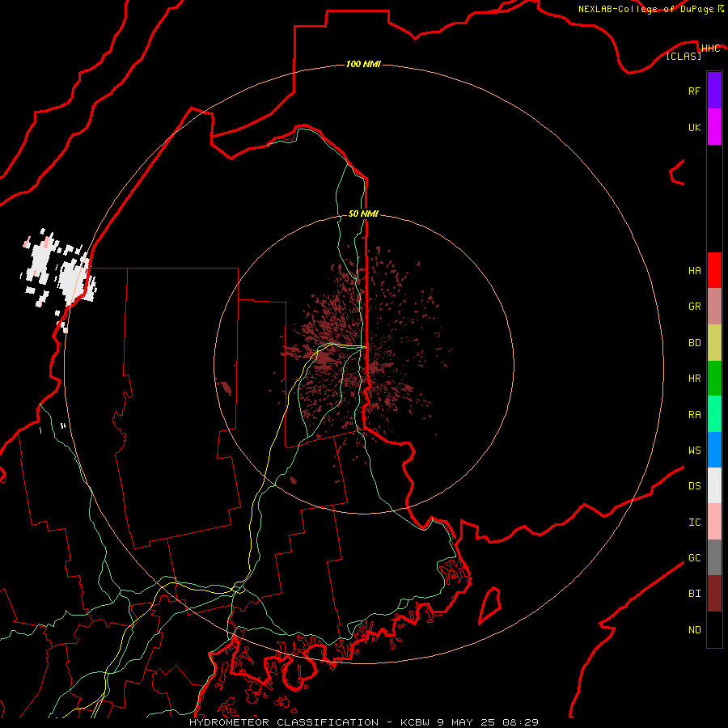Viewport: 728px width, 728px height.
Task: Click the RF purple legend swatch
Action: click(x=714, y=91)
